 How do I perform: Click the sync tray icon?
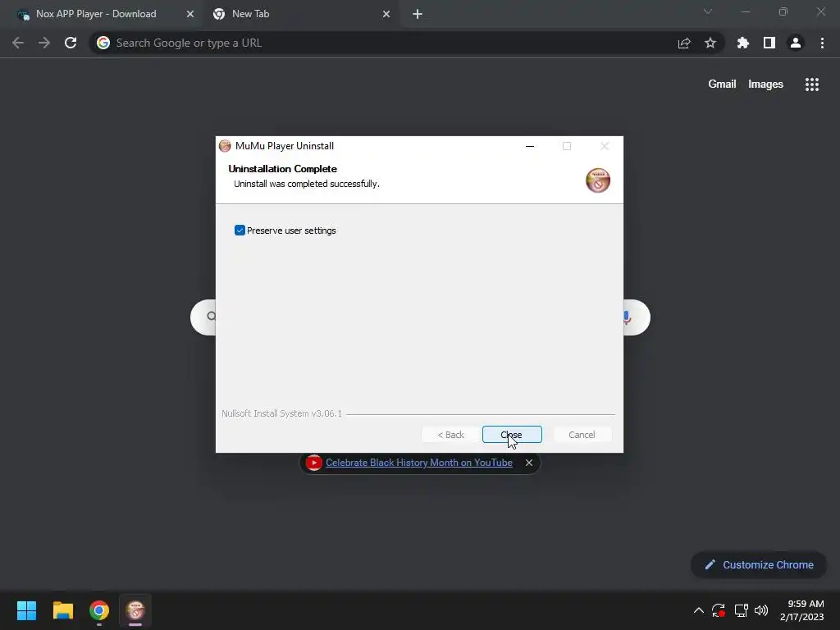pyautogui.click(x=719, y=610)
